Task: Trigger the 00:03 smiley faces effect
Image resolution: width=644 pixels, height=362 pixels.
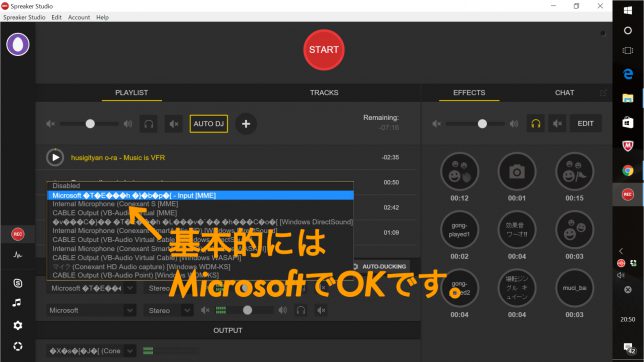Action: [x=574, y=230]
